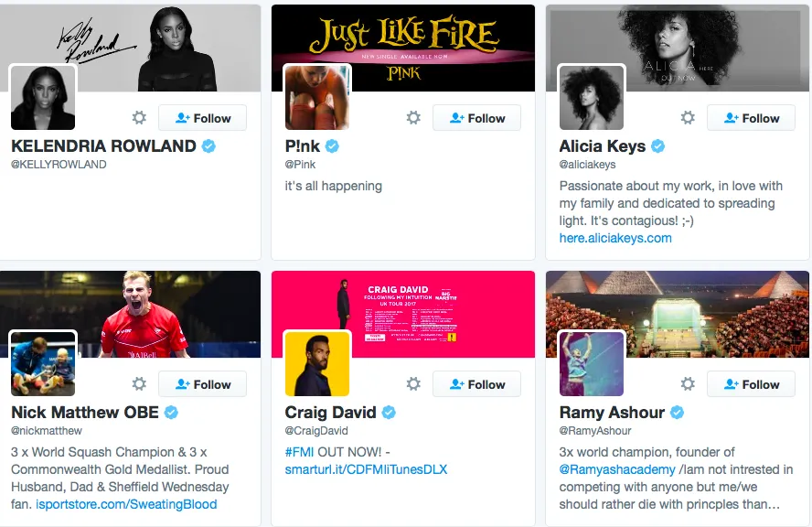
Task: Click P!nk's Just Like Fire banner
Action: point(403,48)
